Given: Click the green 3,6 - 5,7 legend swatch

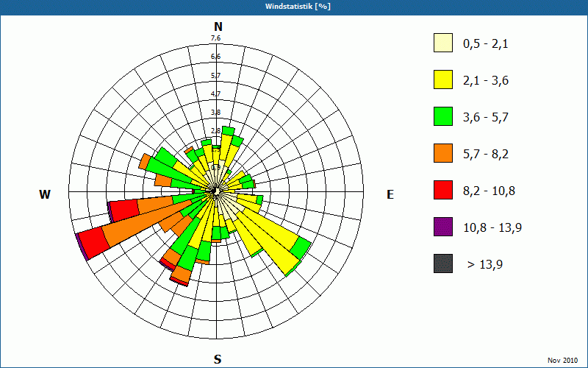Looking at the screenshot, I should (x=443, y=116).
